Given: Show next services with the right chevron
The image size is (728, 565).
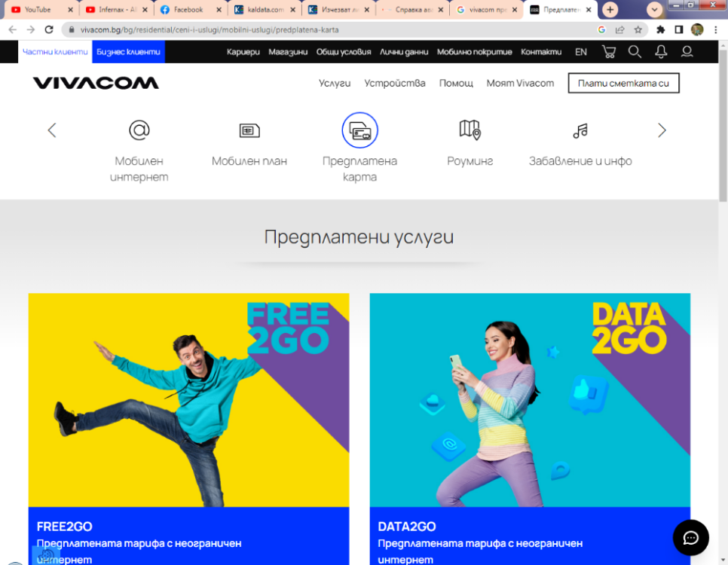Looking at the screenshot, I should pyautogui.click(x=662, y=130).
